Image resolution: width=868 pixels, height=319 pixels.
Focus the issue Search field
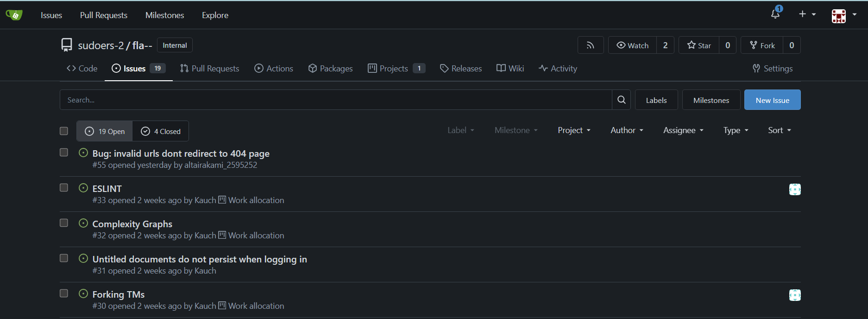point(336,100)
